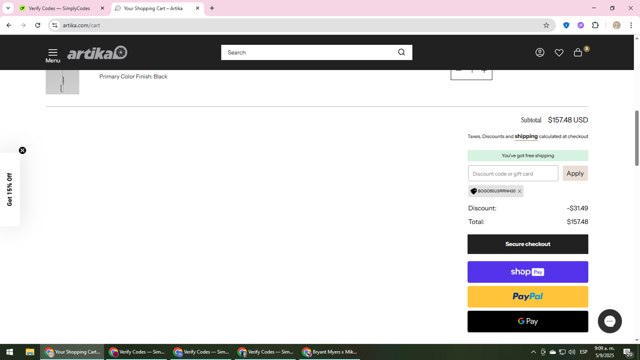Click the search magnifier icon

[x=402, y=52]
